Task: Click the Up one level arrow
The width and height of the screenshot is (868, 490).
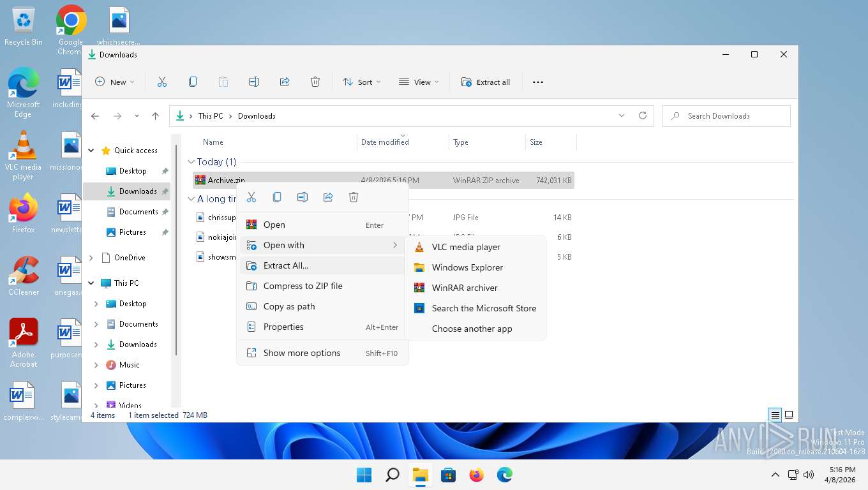Action: tap(155, 116)
